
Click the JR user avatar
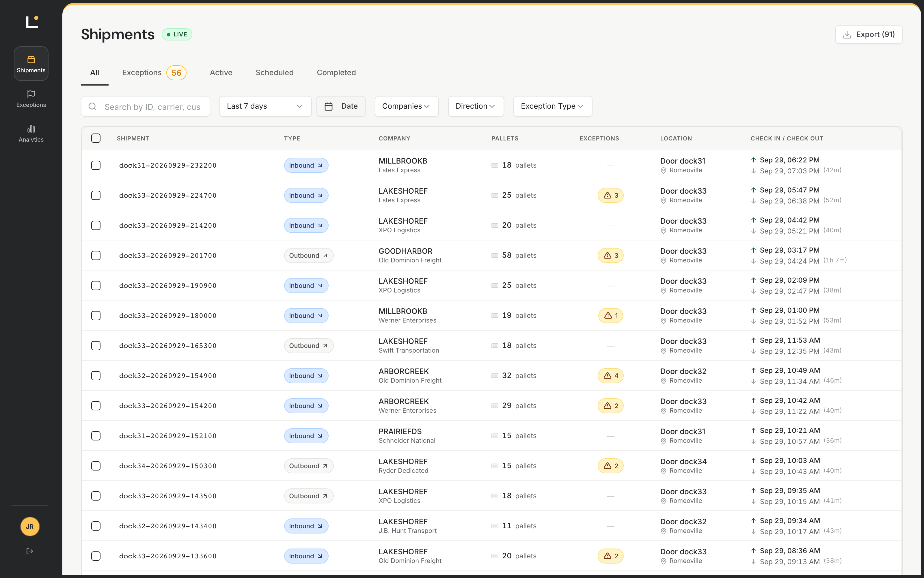pyautogui.click(x=30, y=526)
